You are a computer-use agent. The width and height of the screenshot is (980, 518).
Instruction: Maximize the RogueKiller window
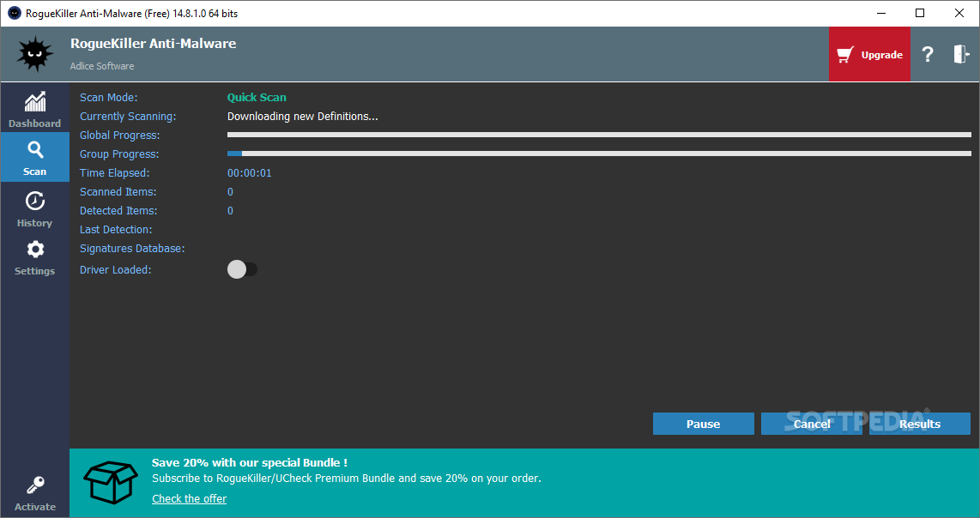pyautogui.click(x=920, y=13)
